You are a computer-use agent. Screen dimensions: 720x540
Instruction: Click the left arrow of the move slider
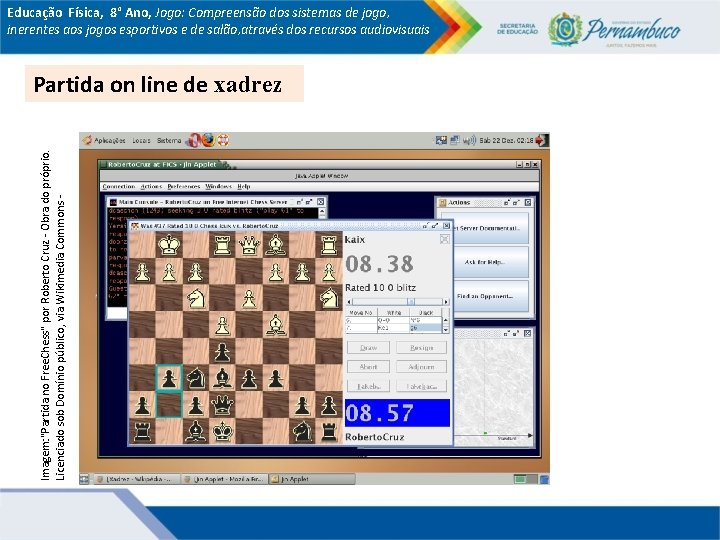(x=349, y=302)
